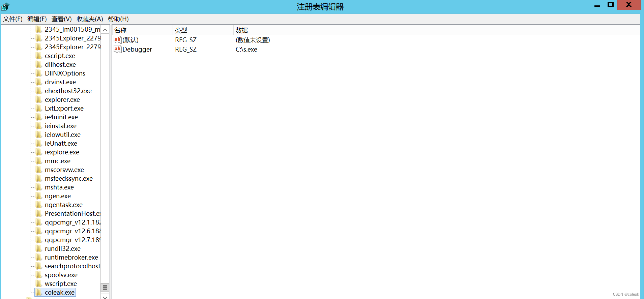This screenshot has width=644, height=299.
Task: Click the 类型 column header
Action: point(203,30)
